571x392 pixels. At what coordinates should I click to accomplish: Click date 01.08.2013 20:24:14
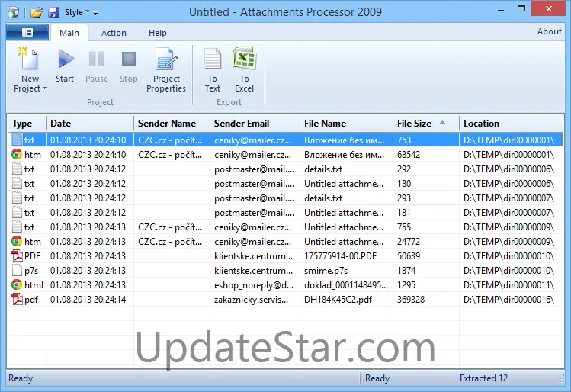coord(88,300)
